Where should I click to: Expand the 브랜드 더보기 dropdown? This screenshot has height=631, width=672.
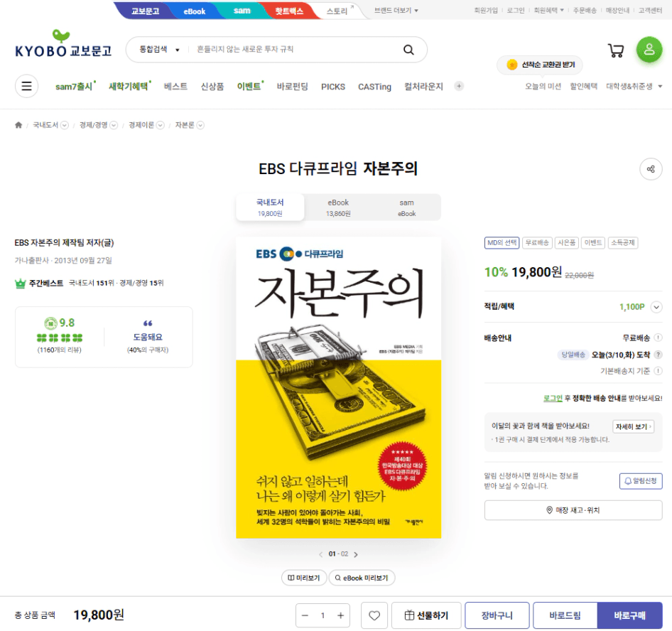tap(396, 10)
